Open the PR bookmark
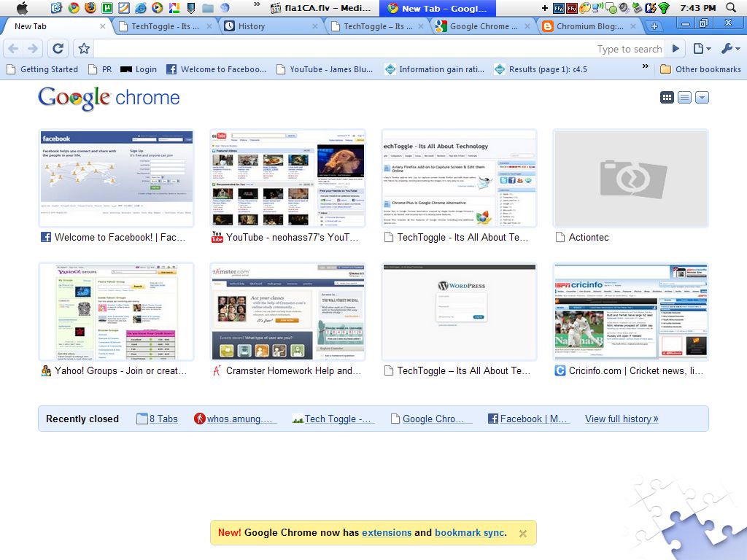The height and width of the screenshot is (560, 747). point(100,69)
